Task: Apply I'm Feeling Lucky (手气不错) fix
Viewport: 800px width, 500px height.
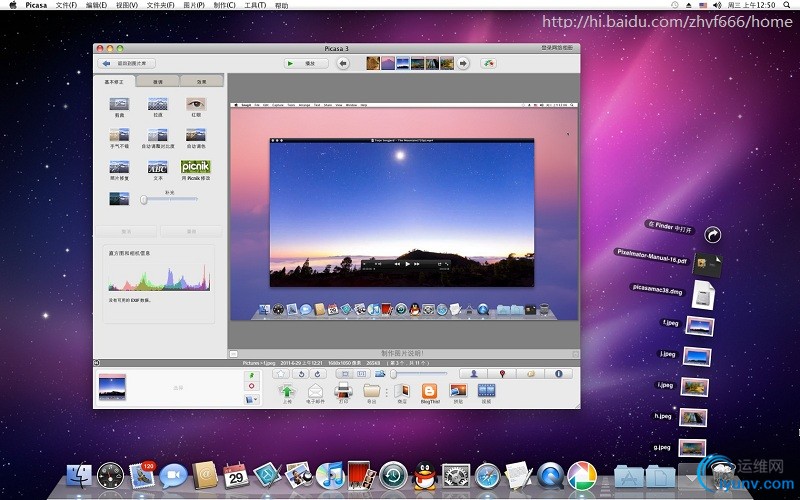Action: [119, 135]
